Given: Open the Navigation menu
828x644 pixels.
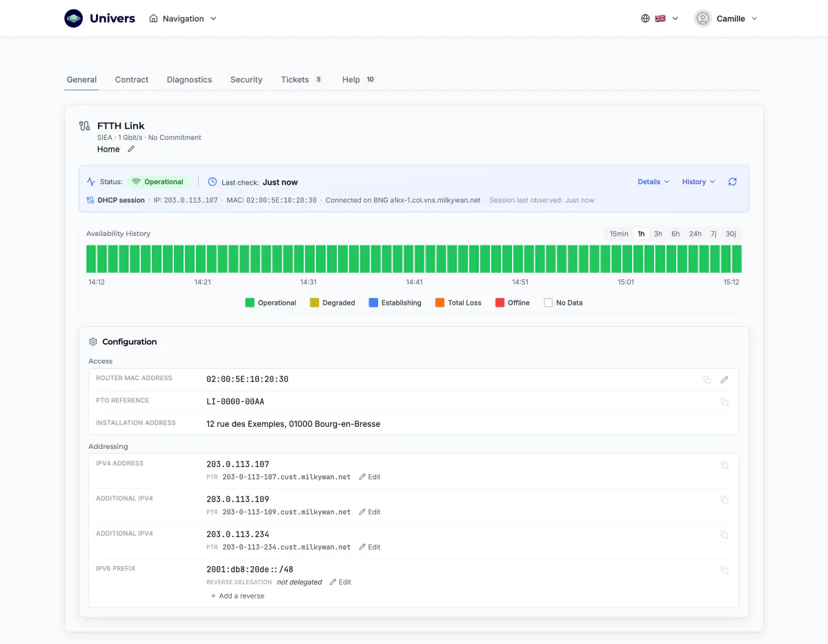Looking at the screenshot, I should click(x=183, y=19).
